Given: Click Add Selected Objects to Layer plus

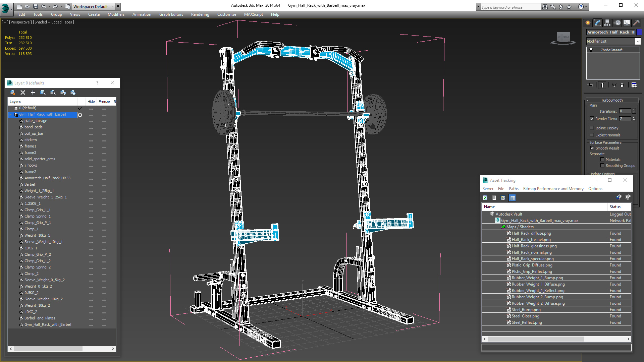Looking at the screenshot, I should 33,93.
